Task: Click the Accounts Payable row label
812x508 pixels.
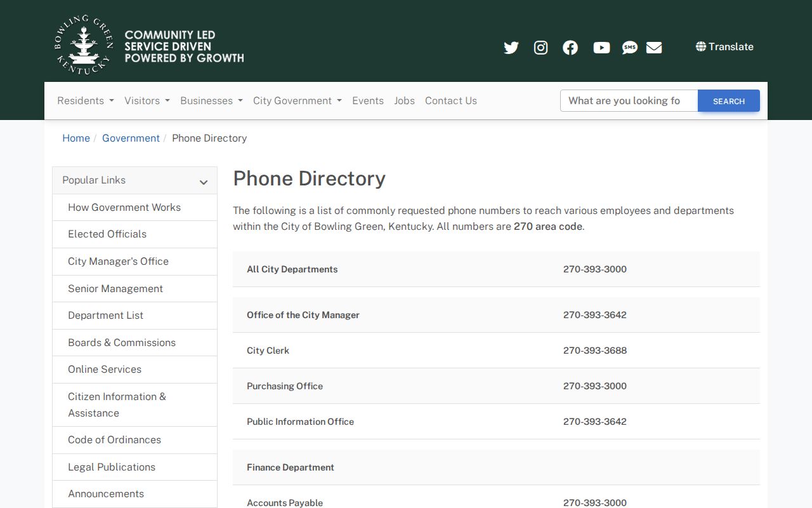Action: 285,503
